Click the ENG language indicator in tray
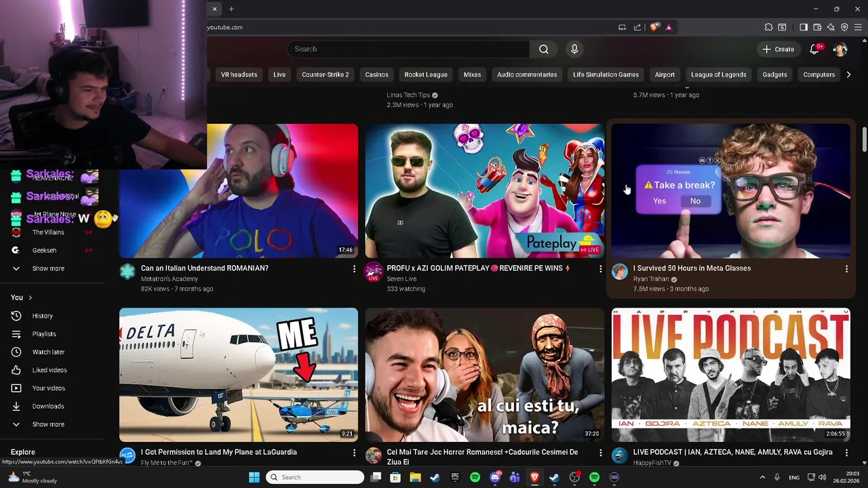Screen dimensions: 868x488 793,477
